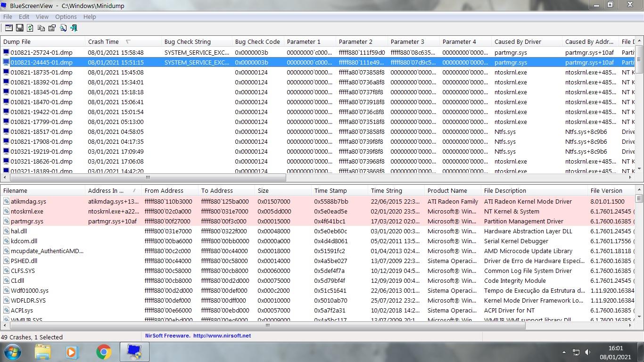
Task: Open the Edit menu
Action: (24, 16)
